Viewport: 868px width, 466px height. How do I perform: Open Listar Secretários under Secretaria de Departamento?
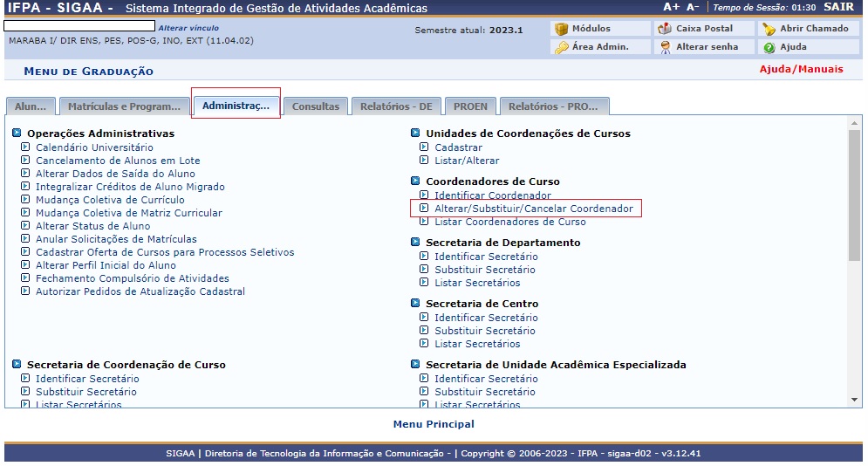click(x=477, y=283)
